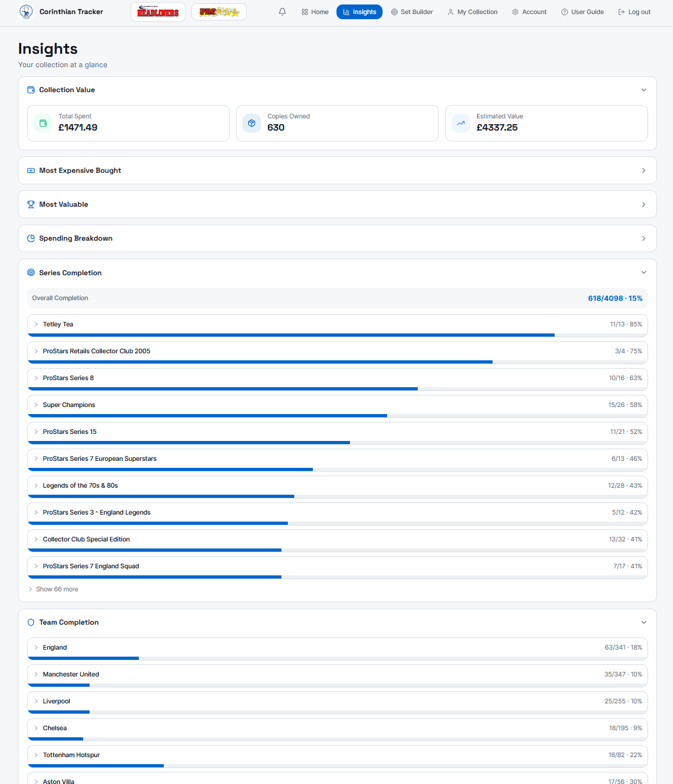
Task: Click the overall completion 618/4098 · 15% value
Action: click(x=615, y=298)
